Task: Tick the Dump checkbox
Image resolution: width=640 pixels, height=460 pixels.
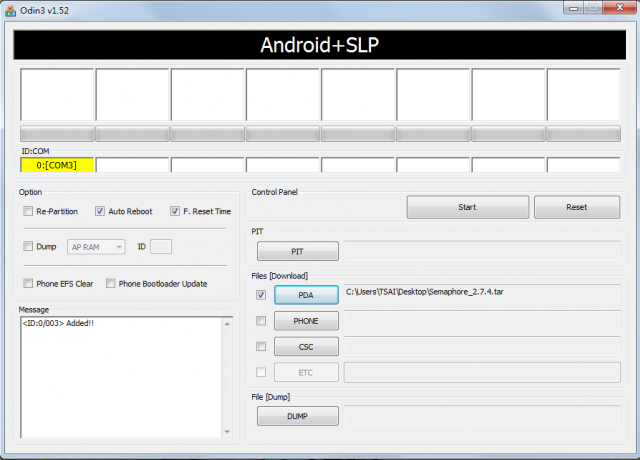Action: click(28, 246)
